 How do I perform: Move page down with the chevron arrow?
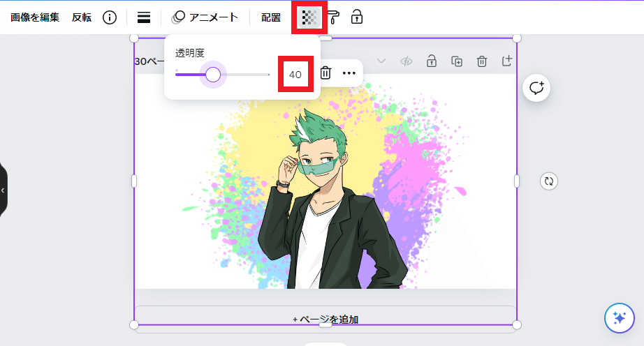click(381, 61)
